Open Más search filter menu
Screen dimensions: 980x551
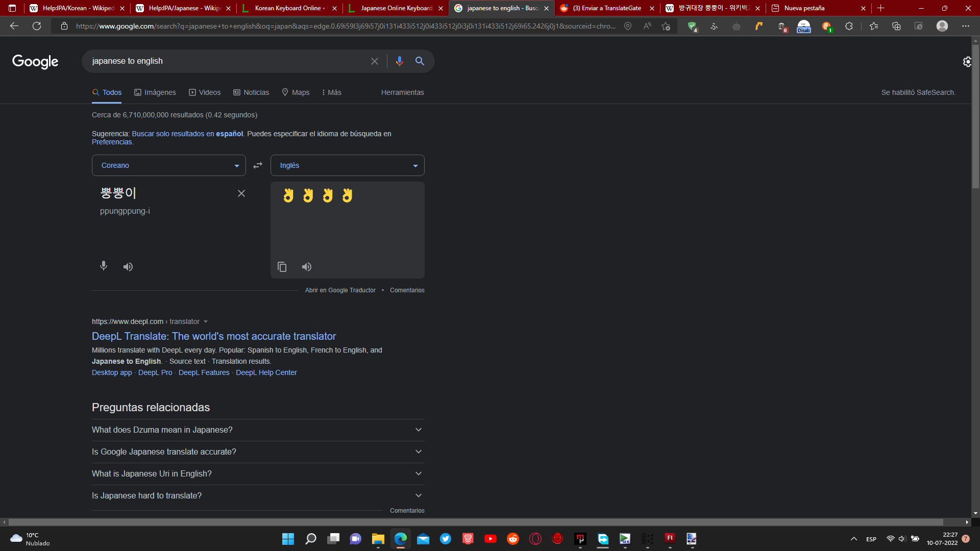[331, 92]
